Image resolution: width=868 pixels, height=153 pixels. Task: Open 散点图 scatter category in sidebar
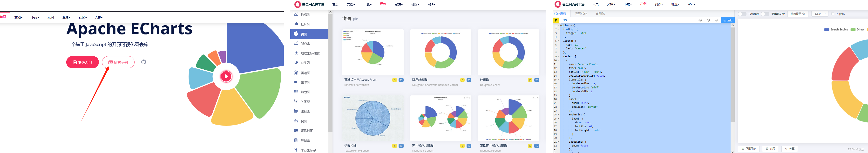click(309, 43)
